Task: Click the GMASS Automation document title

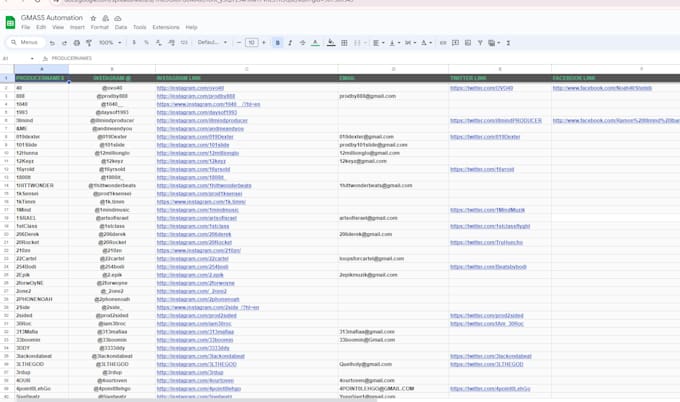Action: tap(52, 18)
